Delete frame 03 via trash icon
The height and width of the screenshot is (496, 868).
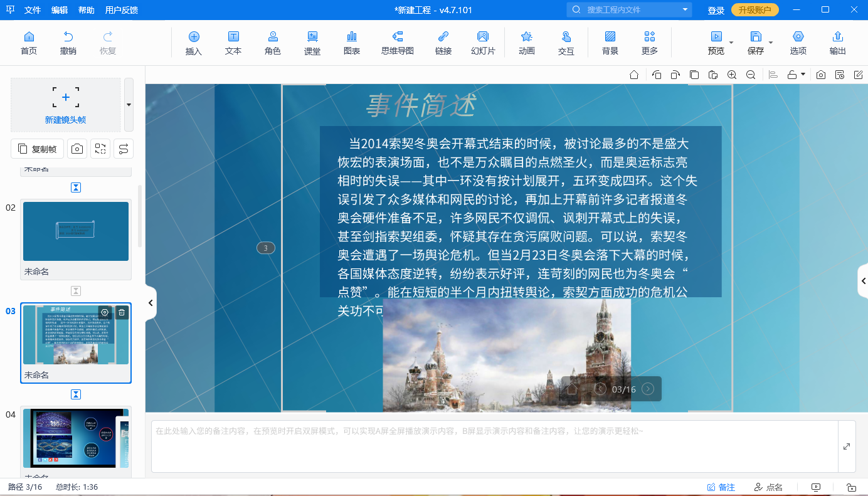click(122, 312)
